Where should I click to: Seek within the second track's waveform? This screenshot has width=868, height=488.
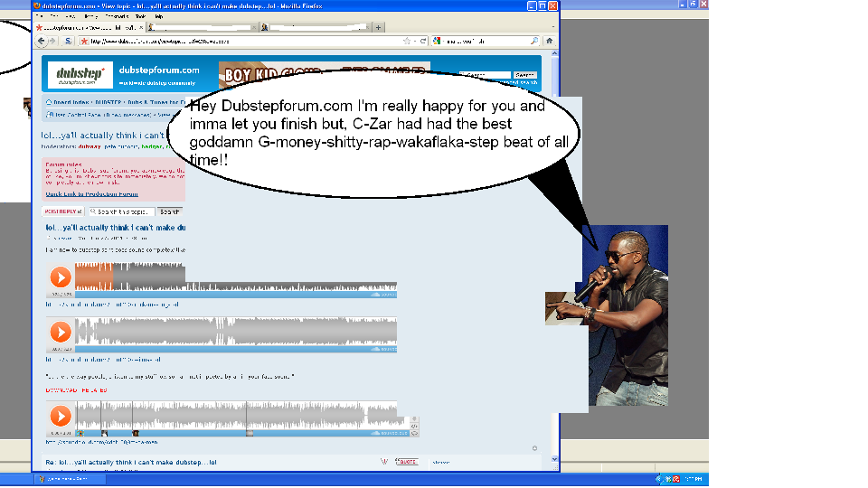[x=236, y=331]
